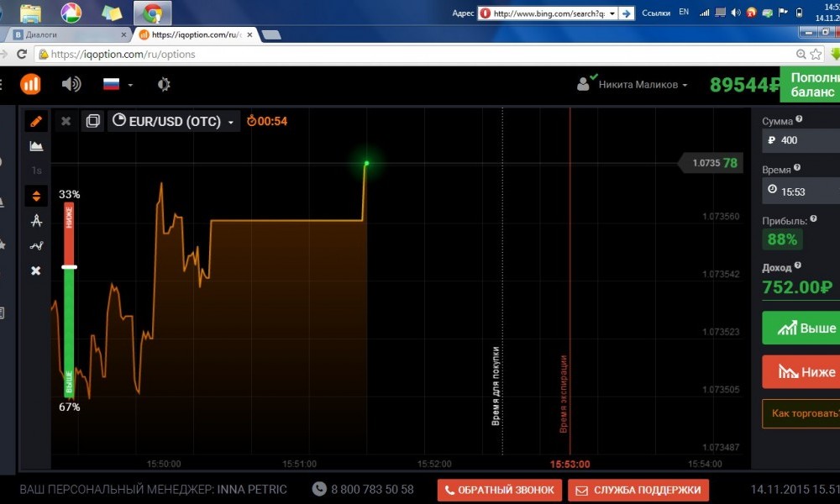Click the X icon in left chart toolbar
Image resolution: width=840 pixels, height=504 pixels.
point(36,270)
